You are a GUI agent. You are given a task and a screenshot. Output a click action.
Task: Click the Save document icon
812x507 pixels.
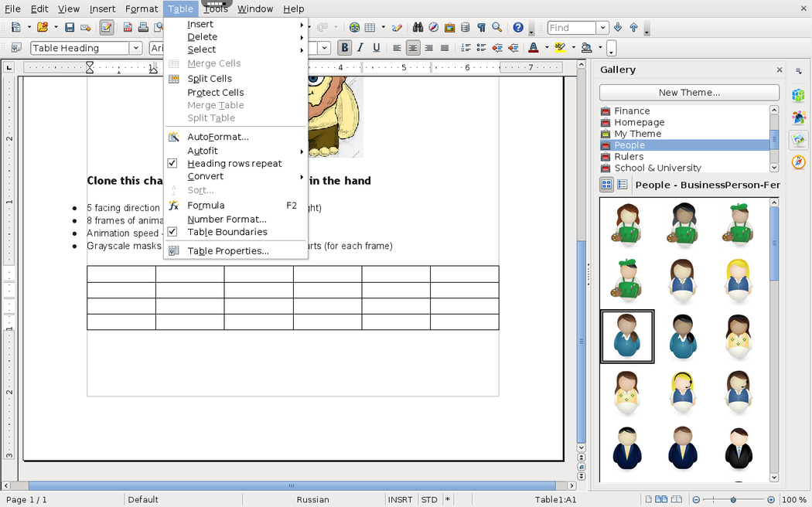(x=70, y=28)
